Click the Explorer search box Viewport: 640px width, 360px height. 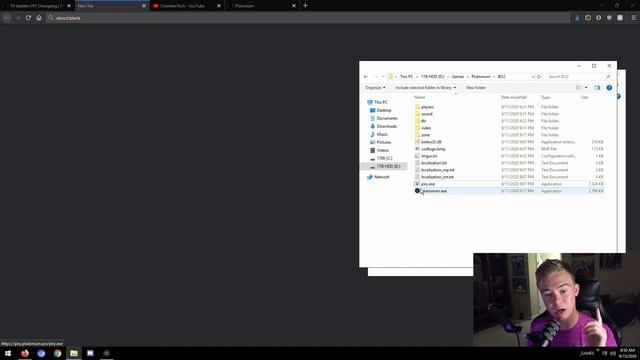[578, 77]
